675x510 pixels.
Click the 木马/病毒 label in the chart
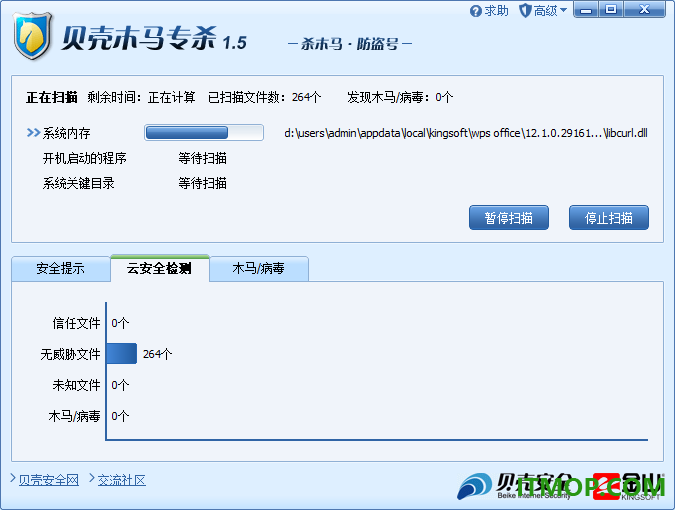(74, 416)
